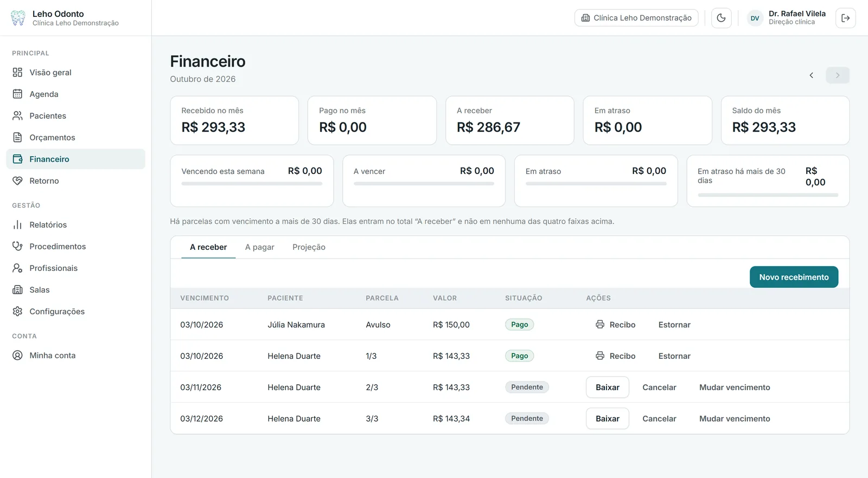Click Estornar for Júlia Nakamura

point(674,325)
